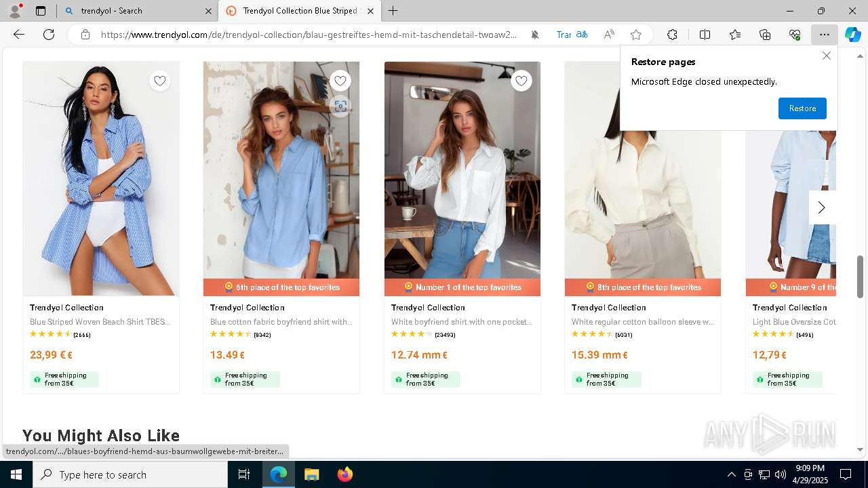Click star rating with 9342 reviews
868x488 pixels.
coord(240,334)
